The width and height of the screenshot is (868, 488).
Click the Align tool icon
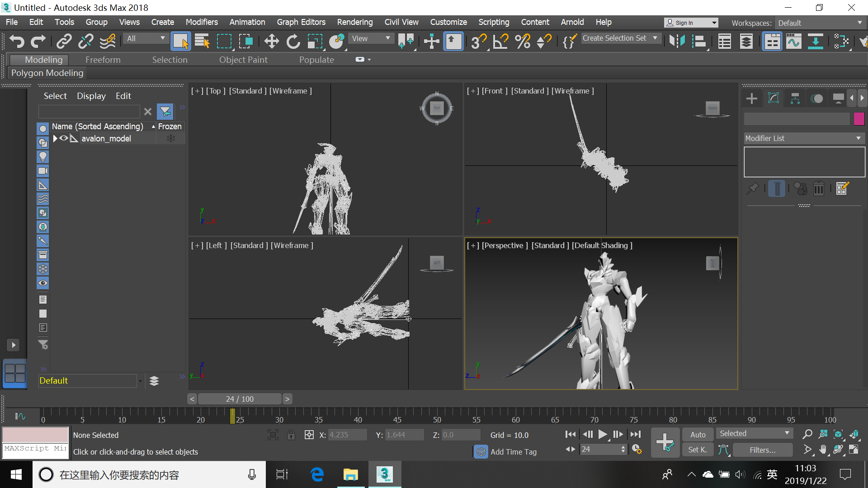click(x=699, y=41)
